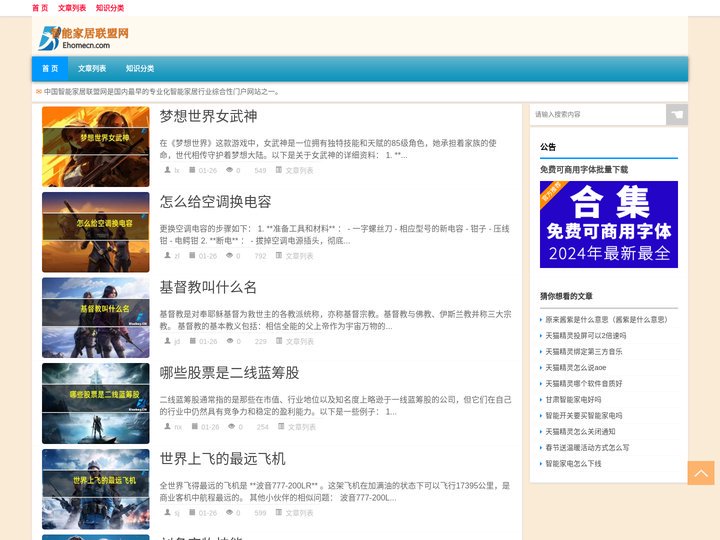The image size is (720, 540).
Task: Open 知识分类 in the top red menu
Action: pos(110,8)
